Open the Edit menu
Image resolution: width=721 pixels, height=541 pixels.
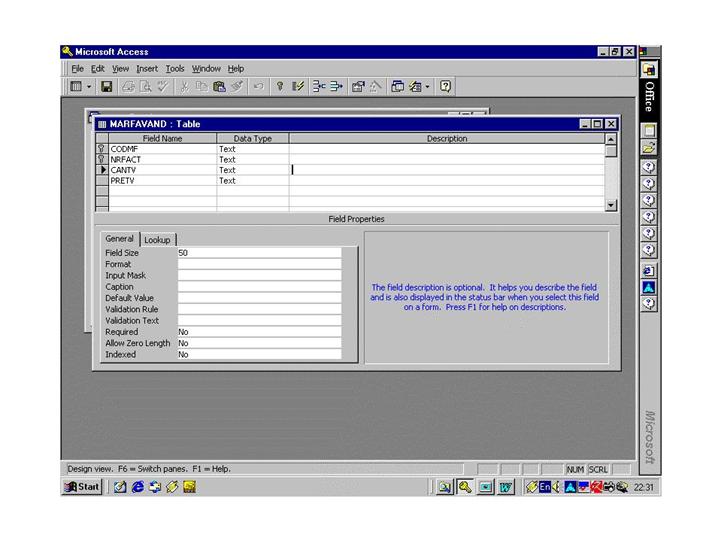pyautogui.click(x=97, y=69)
